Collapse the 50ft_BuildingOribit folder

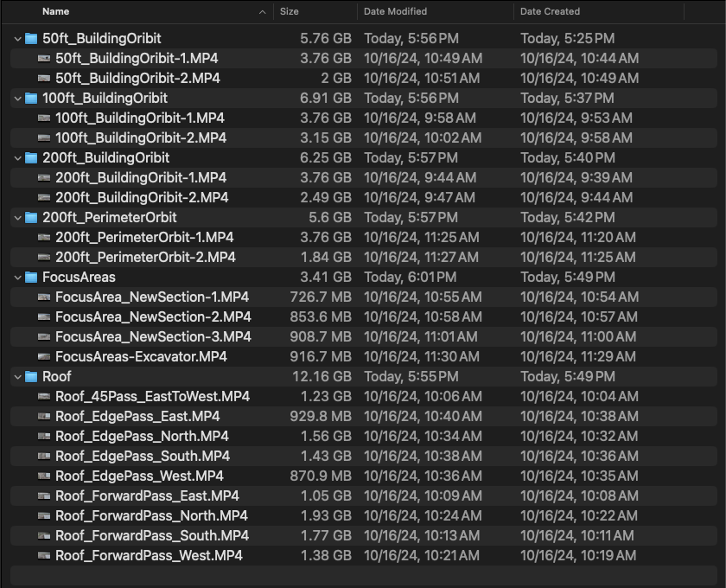[17, 38]
